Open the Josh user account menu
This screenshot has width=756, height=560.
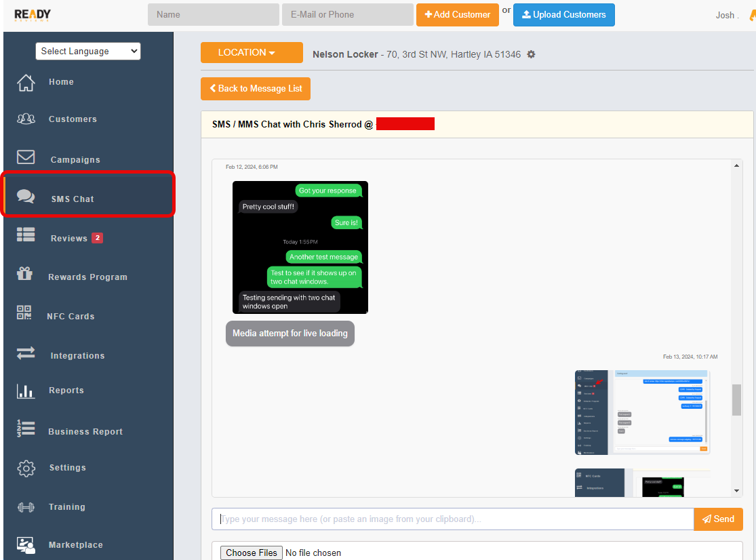click(727, 15)
